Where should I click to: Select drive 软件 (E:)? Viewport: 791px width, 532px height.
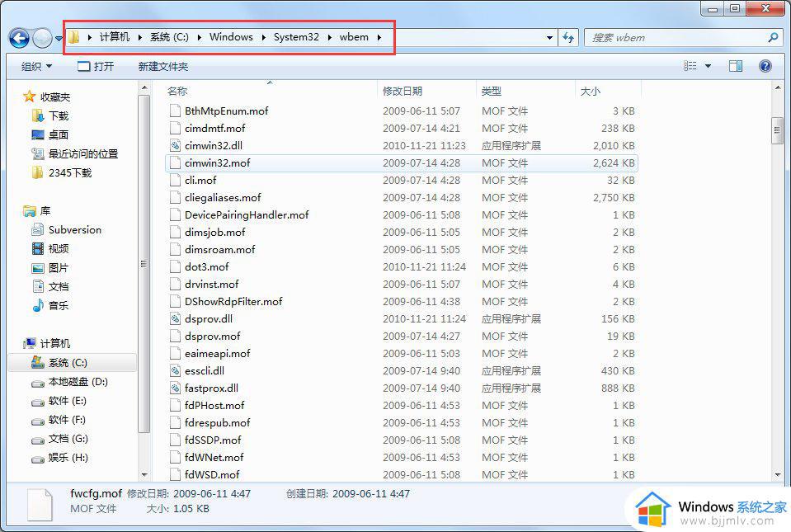[59, 401]
